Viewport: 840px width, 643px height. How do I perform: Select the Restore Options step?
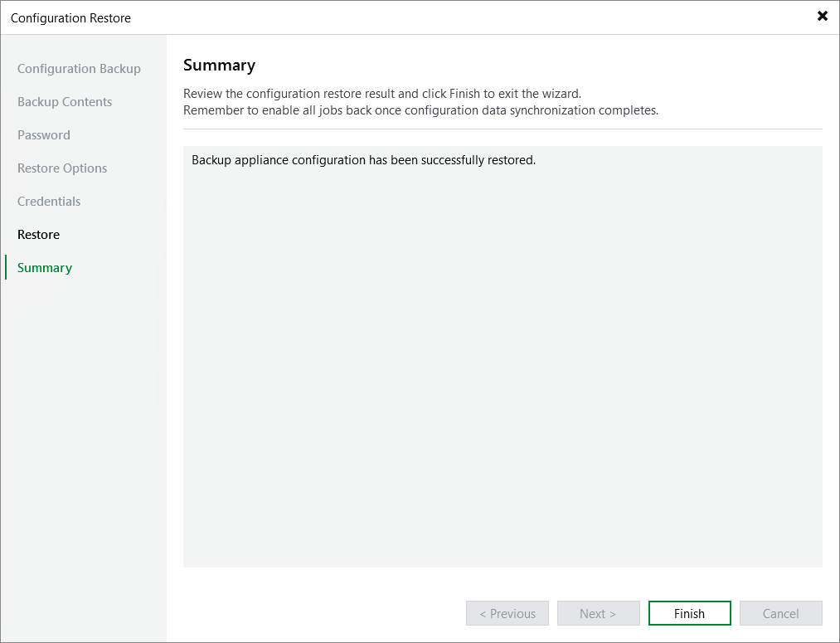point(61,168)
